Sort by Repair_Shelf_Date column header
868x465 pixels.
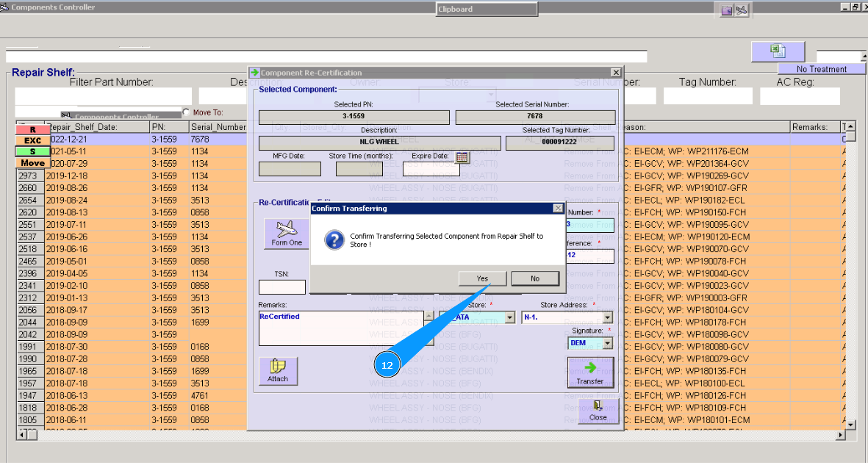97,127
